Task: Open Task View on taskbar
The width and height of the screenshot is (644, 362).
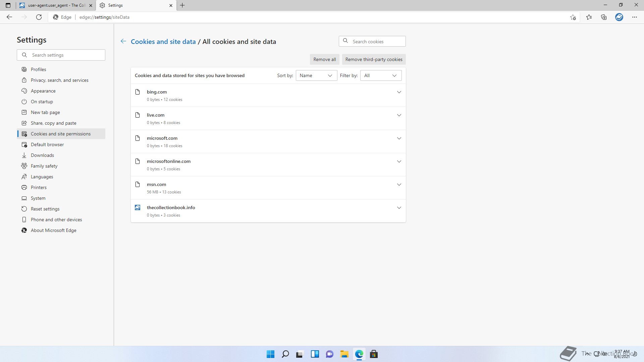Action: 300,354
